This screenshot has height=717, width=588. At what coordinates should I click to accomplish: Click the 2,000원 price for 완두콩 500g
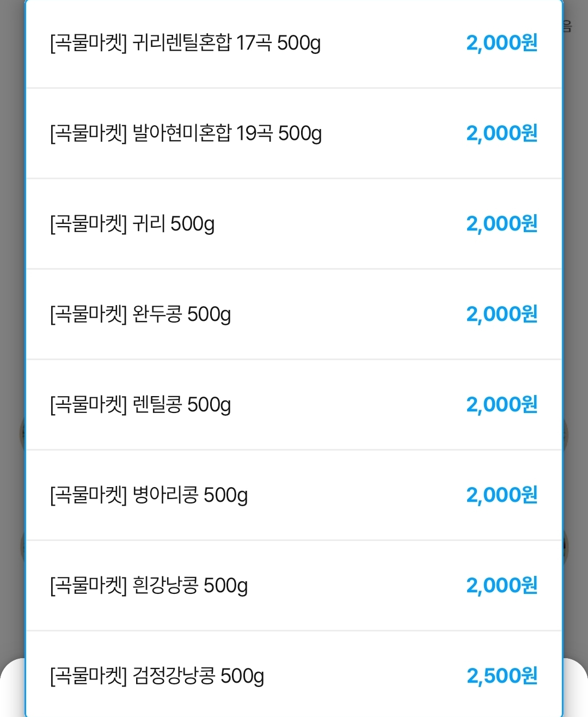pyautogui.click(x=502, y=314)
